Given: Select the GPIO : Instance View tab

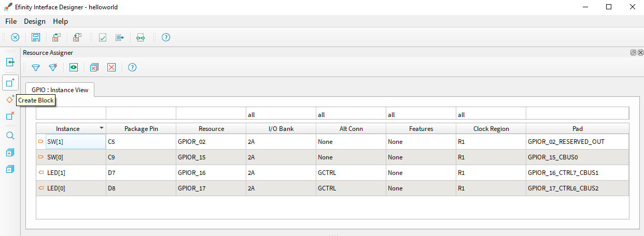Looking at the screenshot, I should coord(60,90).
